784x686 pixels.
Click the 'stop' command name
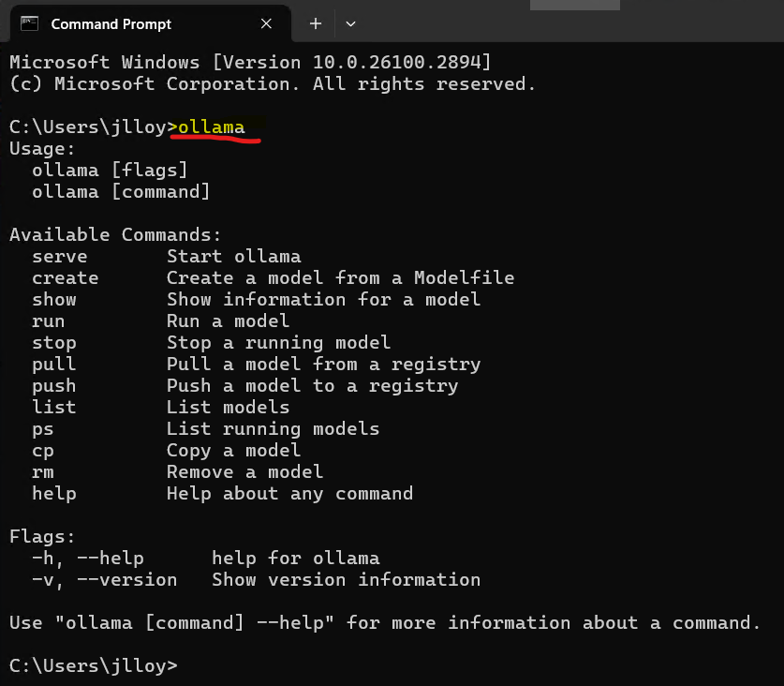54,343
